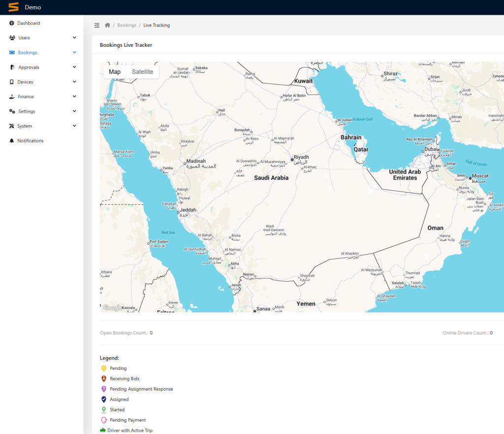Click the sidebar collapse hamburger icon
Viewport: 504px width, 434px height.
tap(97, 25)
